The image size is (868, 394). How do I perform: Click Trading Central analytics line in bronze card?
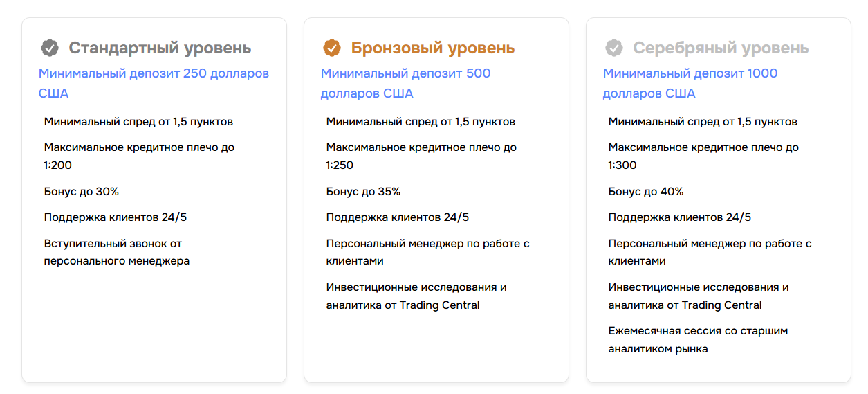[416, 296]
